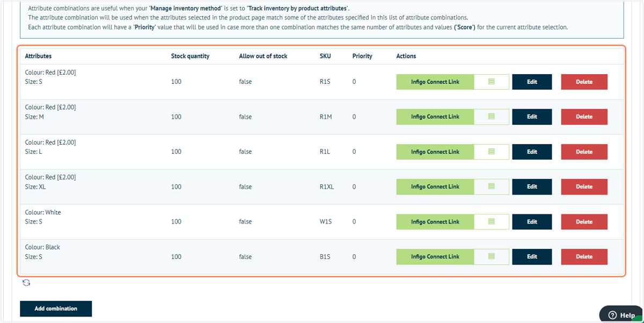Select the SKU value R1M
Image resolution: width=644 pixels, height=323 pixels.
point(326,117)
